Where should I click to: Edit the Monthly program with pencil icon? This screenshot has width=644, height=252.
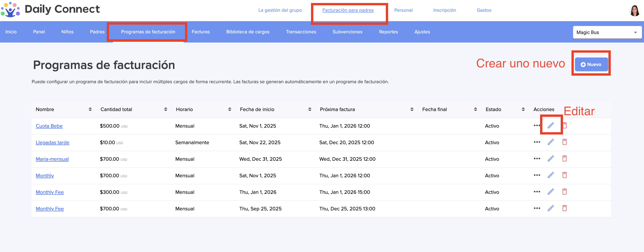(551, 175)
